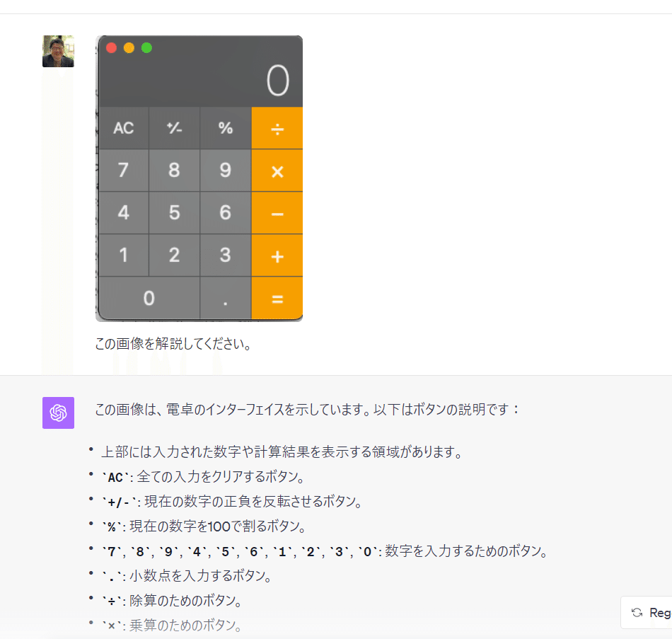Click the orange equals = key
The image size is (672, 639).
(x=277, y=298)
